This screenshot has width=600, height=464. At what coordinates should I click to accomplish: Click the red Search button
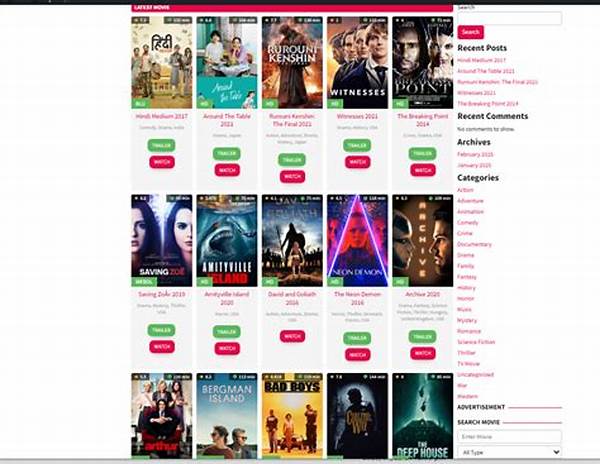click(x=470, y=32)
